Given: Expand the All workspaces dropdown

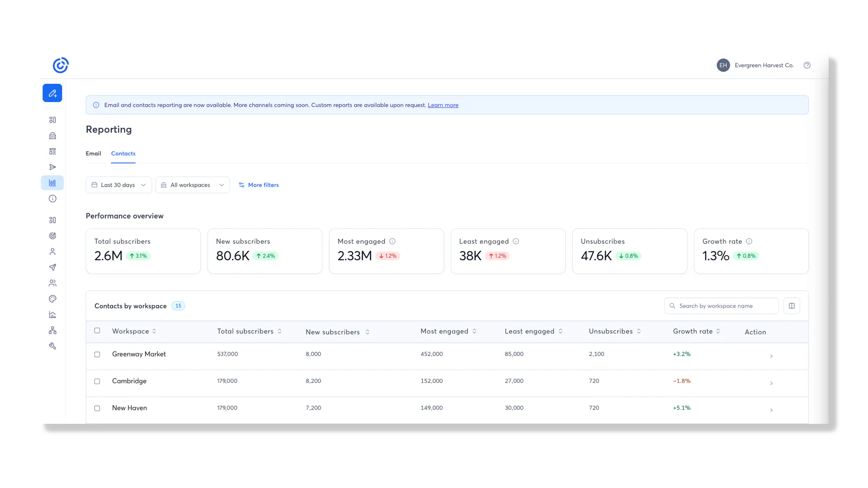Looking at the screenshot, I should [193, 185].
